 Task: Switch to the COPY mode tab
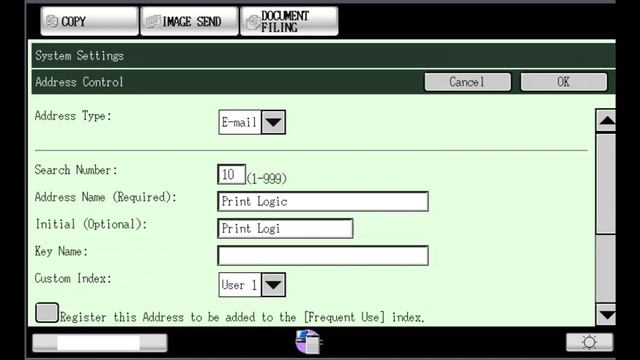pos(89,21)
